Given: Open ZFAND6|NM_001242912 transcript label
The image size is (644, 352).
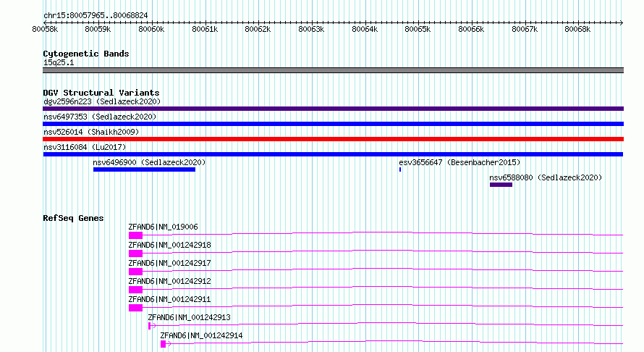Looking at the screenshot, I should pyautogui.click(x=169, y=281).
